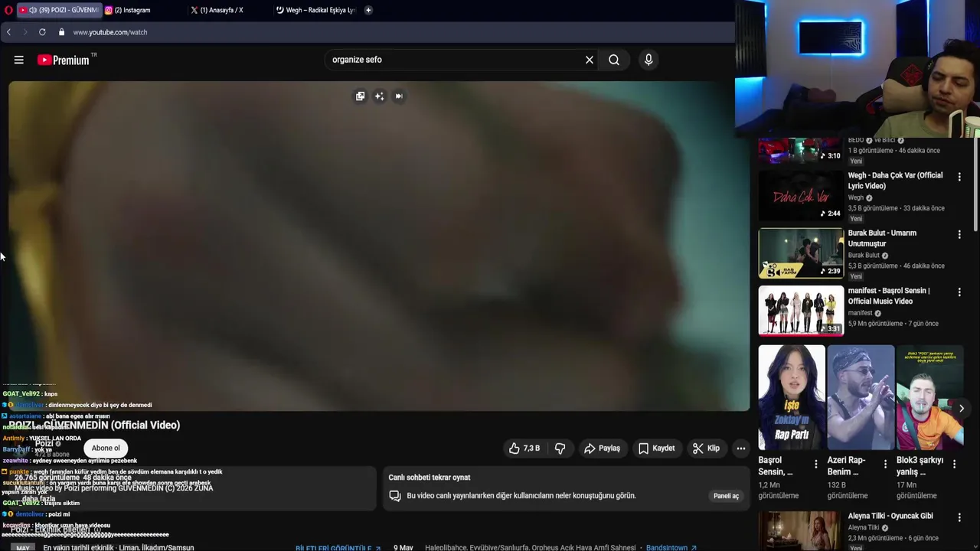Open video options for Wegh Daha Çok Var
Screen dimensions: 980x551
[959, 177]
